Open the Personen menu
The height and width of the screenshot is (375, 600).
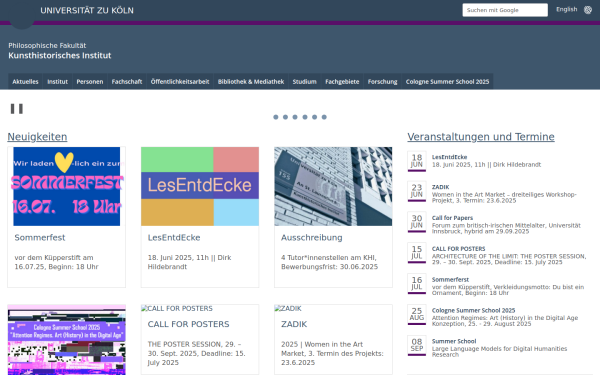click(90, 82)
